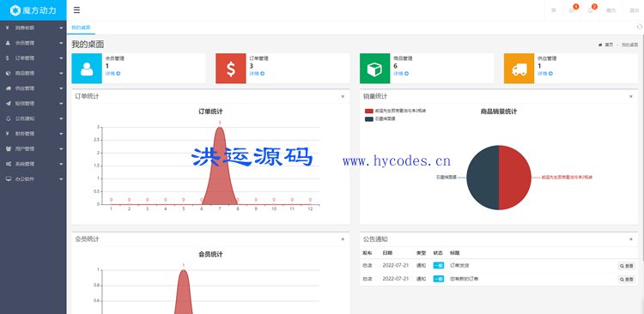Click the 用户管理 users icon in sidebar
The image size is (644, 314).
coord(9,148)
